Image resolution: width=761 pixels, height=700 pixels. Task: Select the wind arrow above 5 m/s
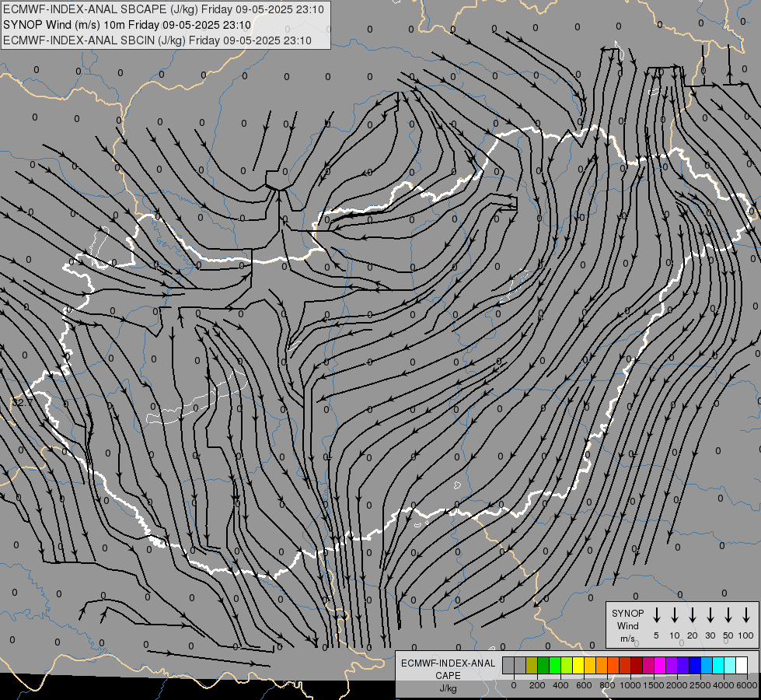[656, 615]
